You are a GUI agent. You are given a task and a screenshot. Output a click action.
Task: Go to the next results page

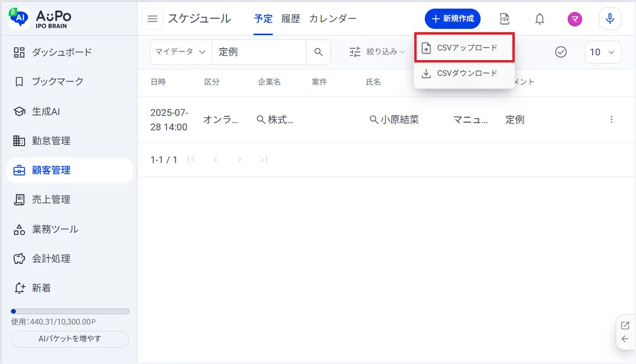pyautogui.click(x=239, y=160)
